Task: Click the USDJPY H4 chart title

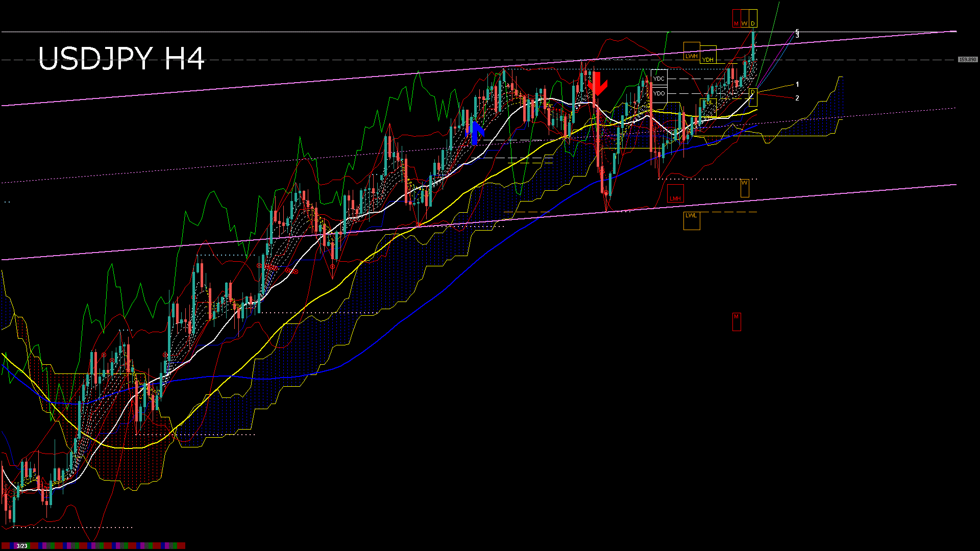Action: [x=121, y=58]
